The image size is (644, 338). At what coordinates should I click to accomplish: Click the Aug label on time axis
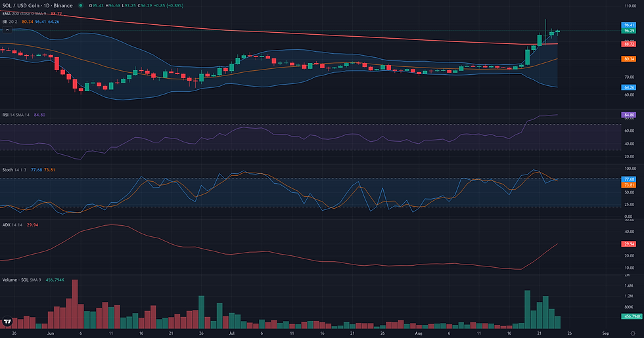pos(419,333)
